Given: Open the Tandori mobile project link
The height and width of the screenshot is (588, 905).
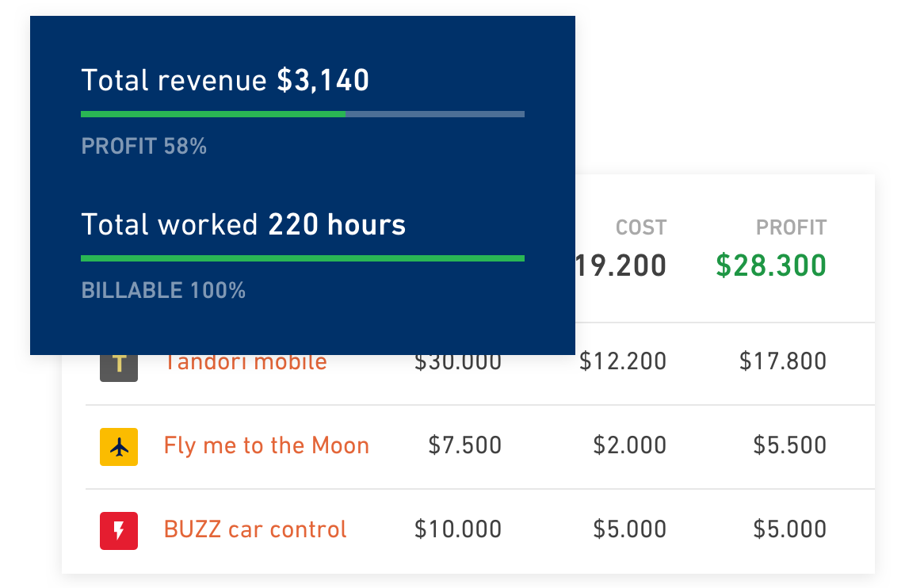Looking at the screenshot, I should (x=246, y=363).
